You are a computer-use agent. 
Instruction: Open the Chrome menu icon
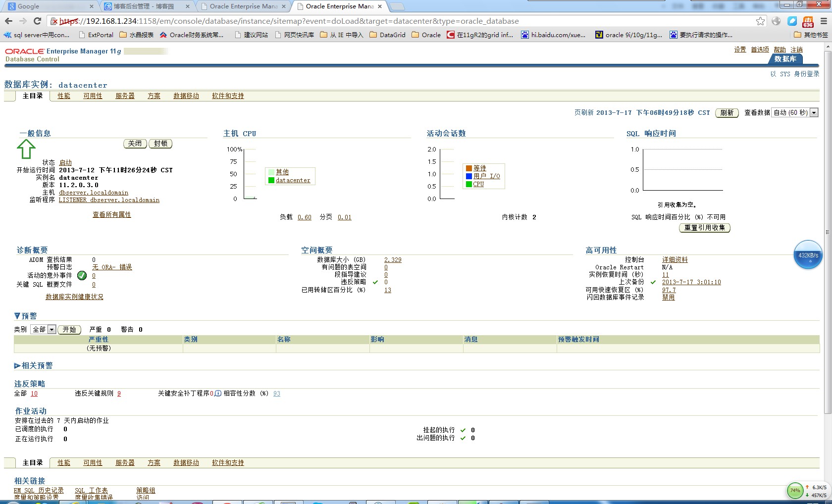point(824,21)
